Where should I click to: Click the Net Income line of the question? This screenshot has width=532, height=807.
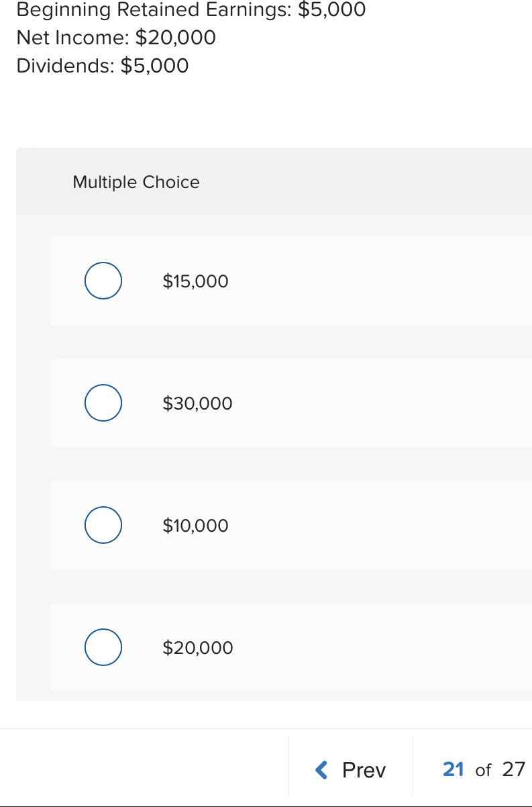tap(115, 38)
